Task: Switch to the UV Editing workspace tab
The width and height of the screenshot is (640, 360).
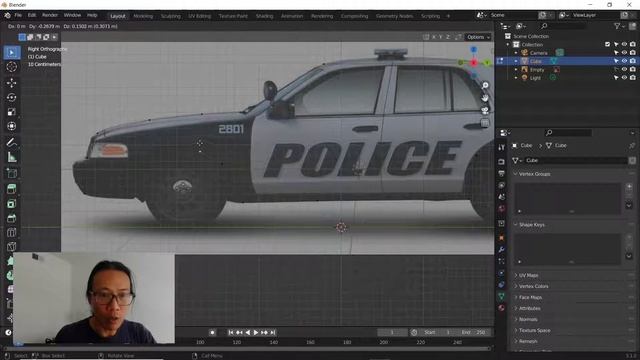Action: pyautogui.click(x=199, y=16)
